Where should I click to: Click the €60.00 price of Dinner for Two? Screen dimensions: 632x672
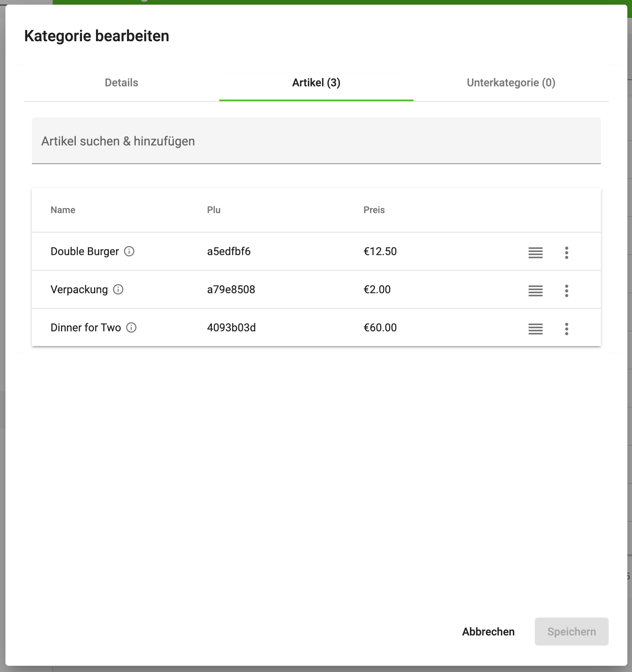[x=380, y=328]
